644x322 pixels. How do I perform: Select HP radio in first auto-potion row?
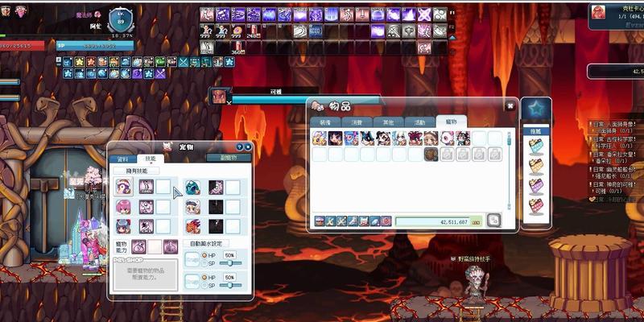pyautogui.click(x=204, y=255)
